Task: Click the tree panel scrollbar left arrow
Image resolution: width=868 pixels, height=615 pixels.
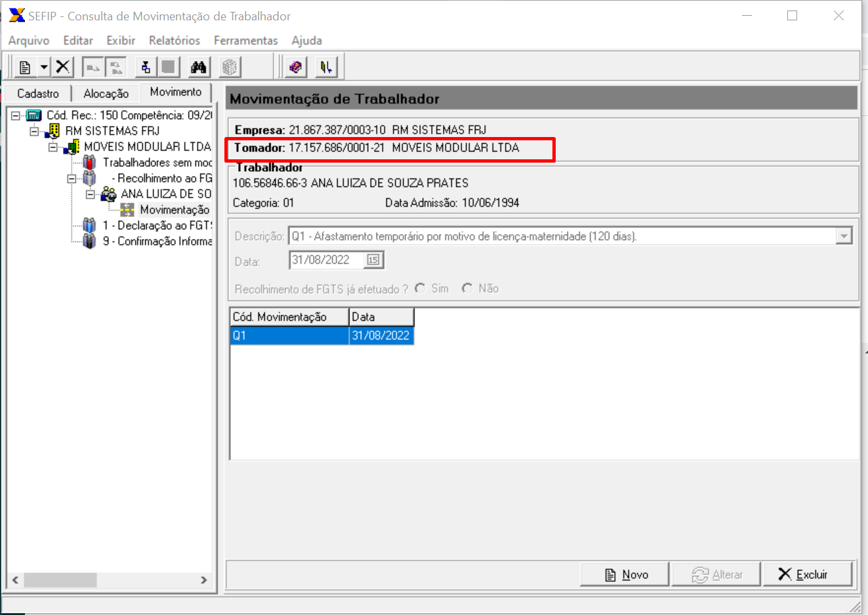Action: pyautogui.click(x=15, y=580)
